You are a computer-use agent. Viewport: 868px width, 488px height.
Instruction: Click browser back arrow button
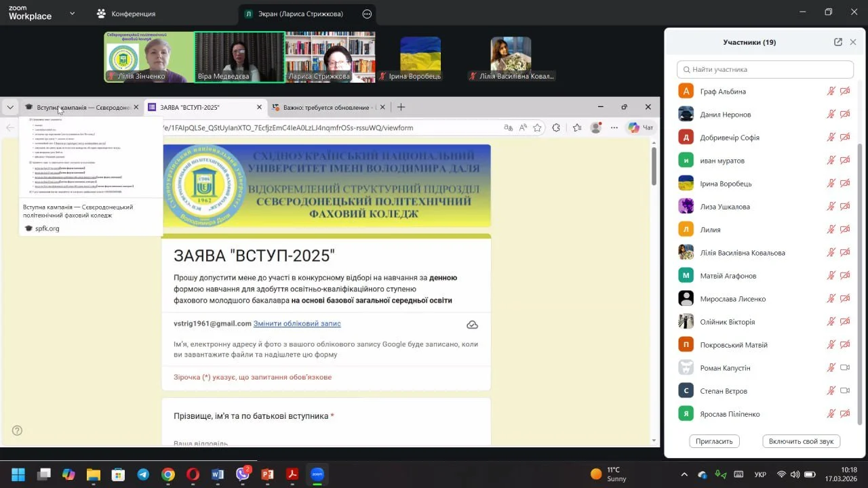click(10, 127)
